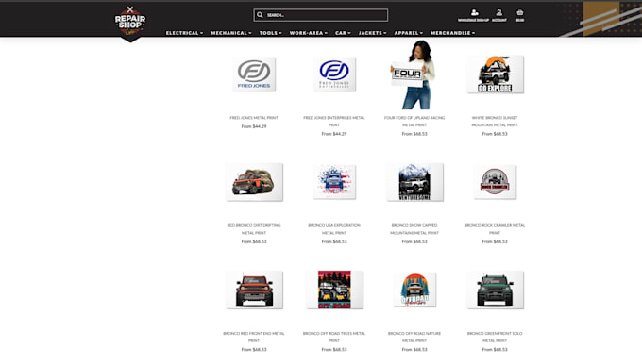Open White Bronco Sunset Mountain link
Screen dimensions: 642x364
coord(495,122)
